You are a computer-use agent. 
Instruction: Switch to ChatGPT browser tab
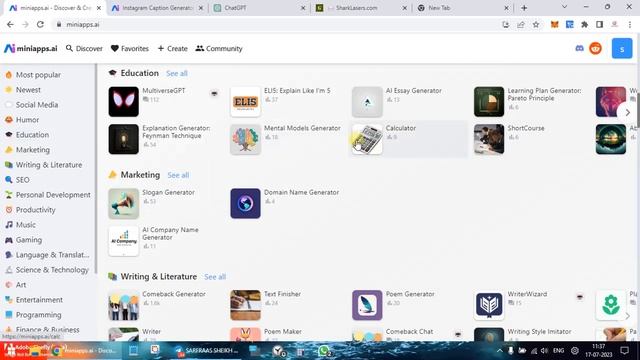click(x=259, y=8)
